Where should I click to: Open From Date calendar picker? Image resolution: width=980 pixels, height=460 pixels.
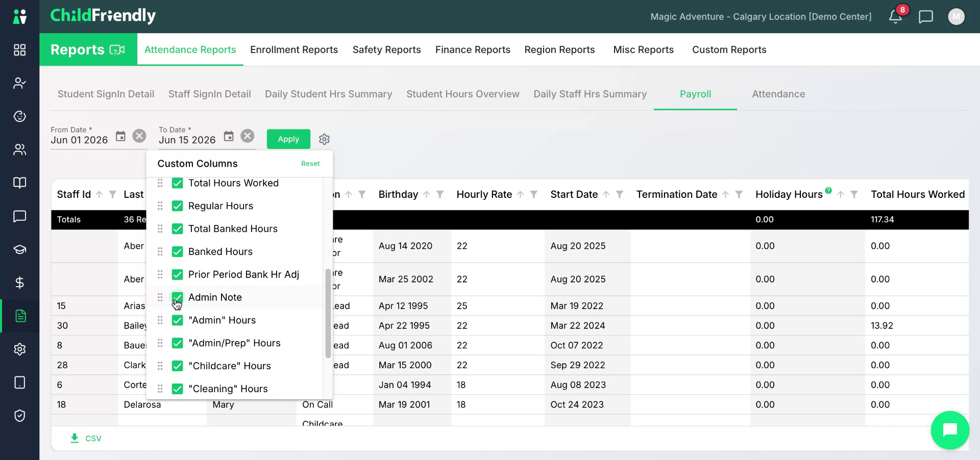point(120,136)
